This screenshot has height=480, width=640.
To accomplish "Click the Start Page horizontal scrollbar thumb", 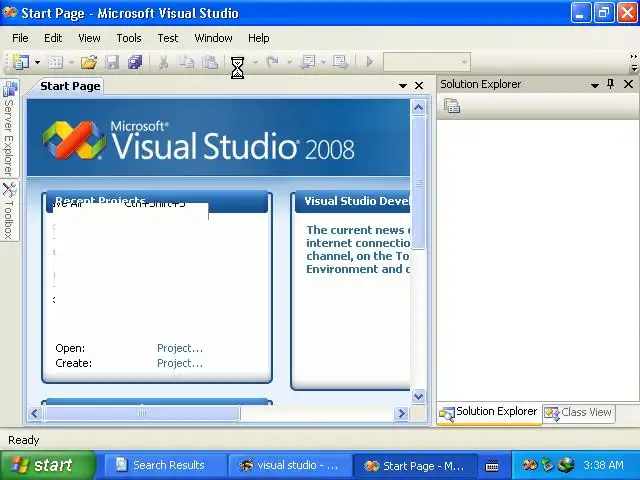I will [142, 413].
